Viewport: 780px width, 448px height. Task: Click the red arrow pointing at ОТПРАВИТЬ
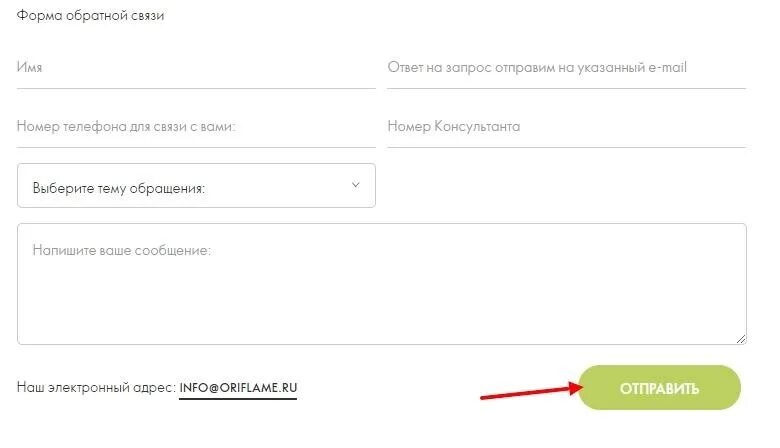531,390
